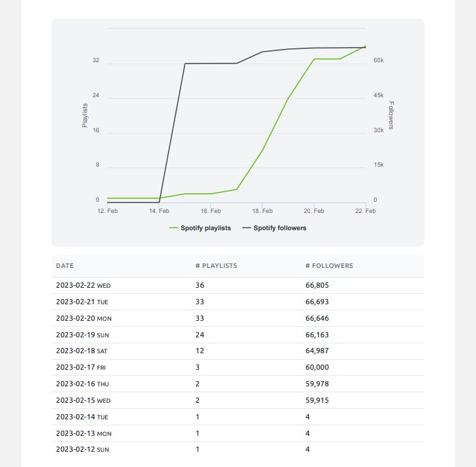The image size is (476, 467).
Task: Click the 12 playlists value
Action: (200, 351)
